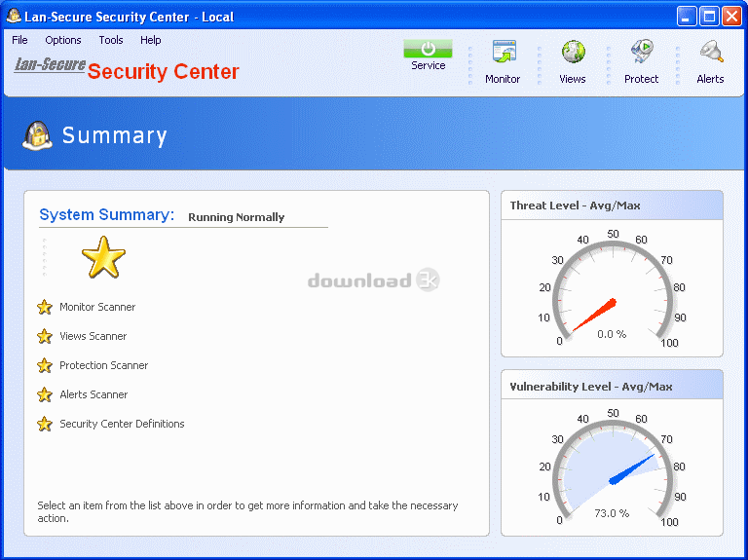This screenshot has height=560, width=748.
Task: Select the Views Scanner item
Action: tap(93, 336)
